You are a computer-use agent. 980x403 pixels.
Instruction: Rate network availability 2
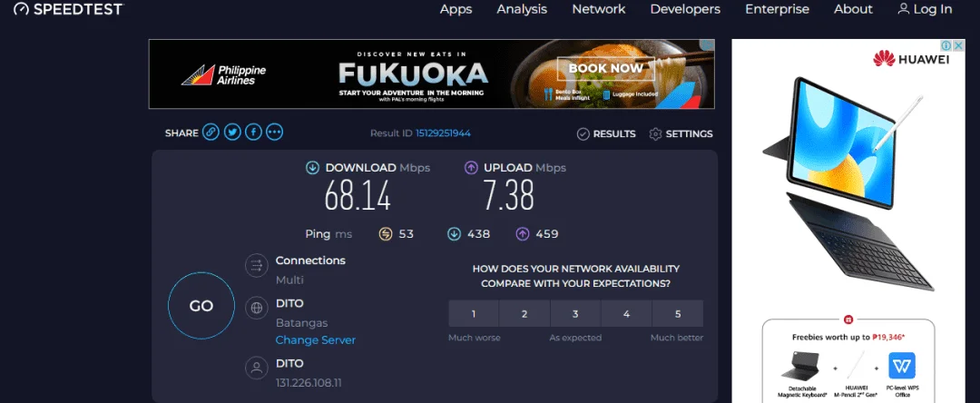point(524,314)
